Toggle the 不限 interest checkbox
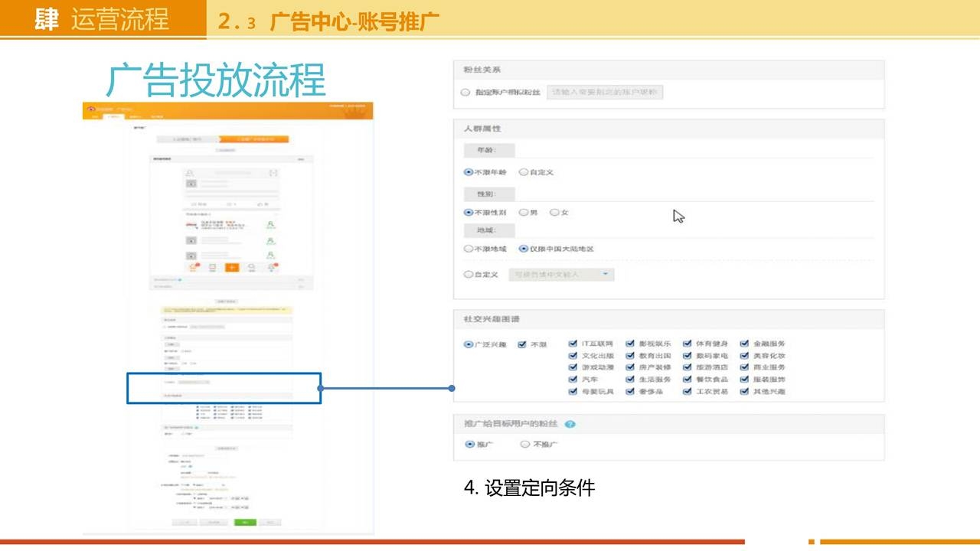This screenshot has width=980, height=551. click(x=522, y=344)
